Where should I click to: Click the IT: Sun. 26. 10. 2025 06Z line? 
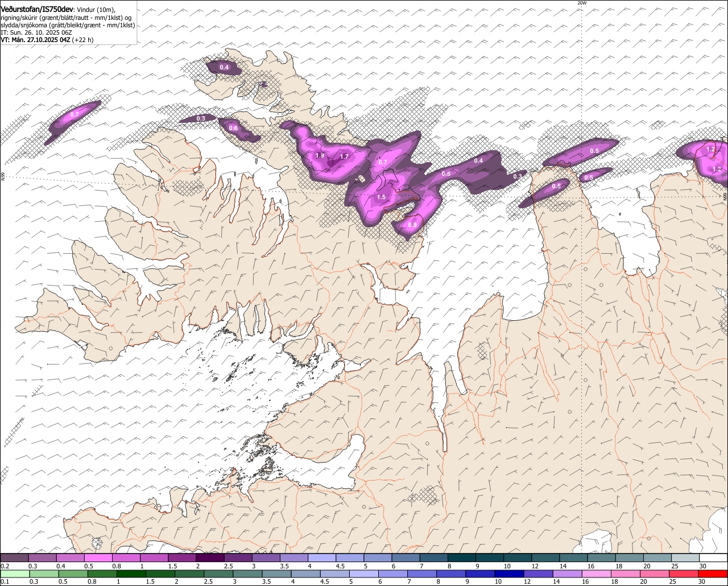[x=36, y=32]
